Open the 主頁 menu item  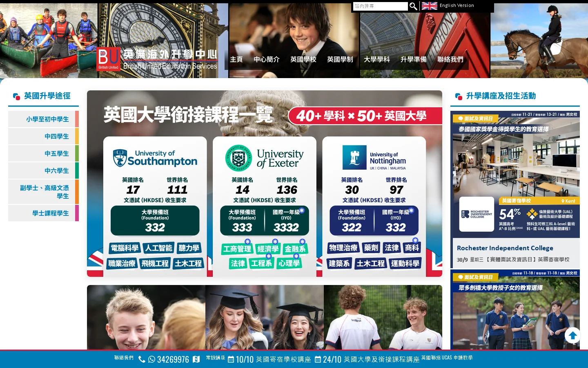pyautogui.click(x=236, y=59)
